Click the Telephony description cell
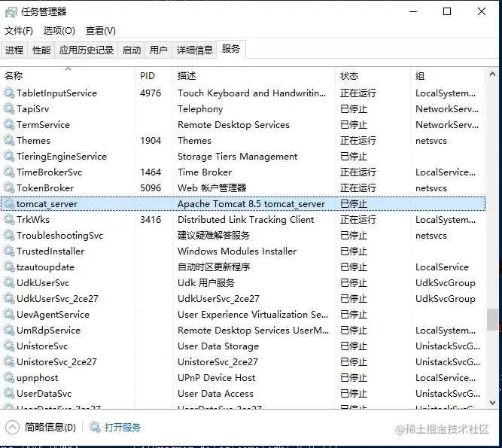Screen dimensions: 502x448 [x=200, y=109]
